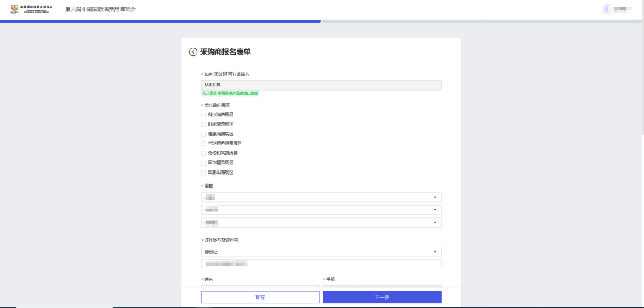This screenshot has height=308, width=644.
Task: Click the 暂存 save draft button
Action: 260,297
